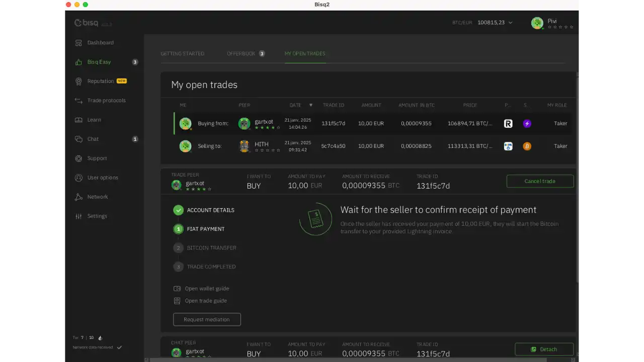Viewport: 644px width, 362px height.
Task: Open the Getting Started tab
Action: click(x=182, y=53)
